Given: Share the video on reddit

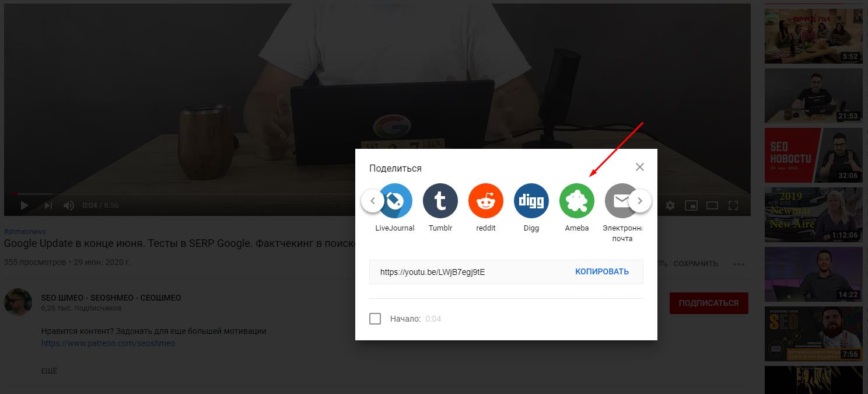Looking at the screenshot, I should click(x=486, y=201).
